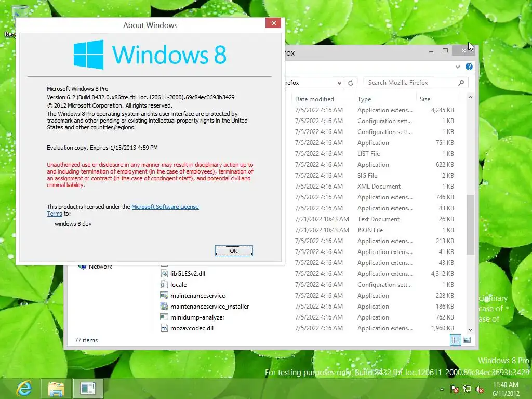The image size is (532, 399).
Task: Click the 7/21/2022 10:43 AM Text Document date
Action: point(322,219)
